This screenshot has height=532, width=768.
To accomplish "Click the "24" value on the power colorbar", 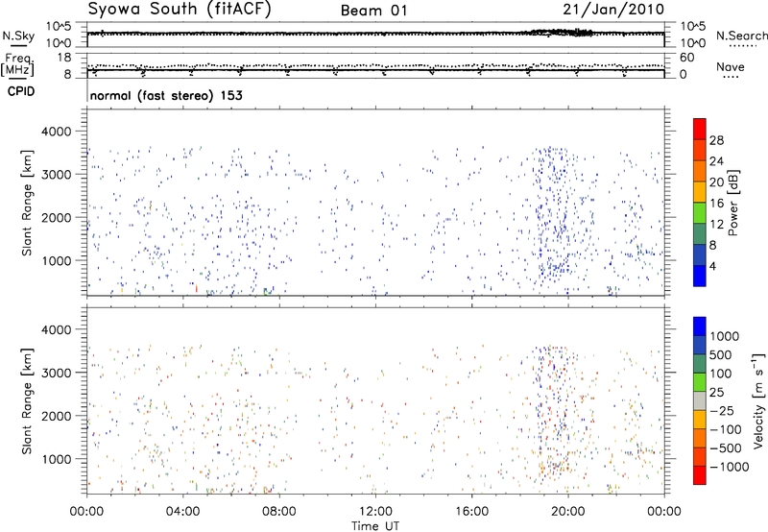I will pyautogui.click(x=716, y=161).
